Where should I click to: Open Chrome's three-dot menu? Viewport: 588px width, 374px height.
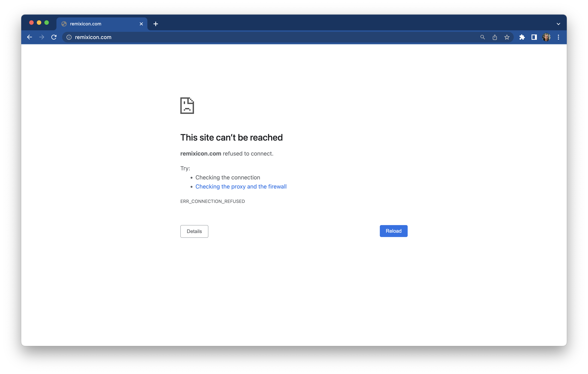[x=558, y=37]
